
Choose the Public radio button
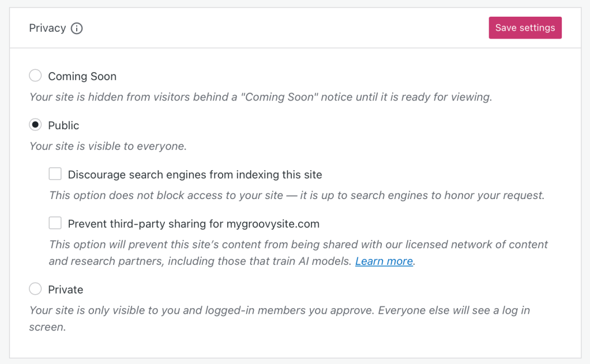[x=36, y=125]
